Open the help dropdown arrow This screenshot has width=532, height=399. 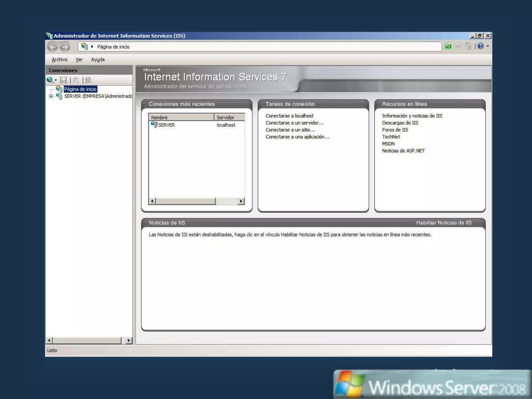[x=488, y=46]
